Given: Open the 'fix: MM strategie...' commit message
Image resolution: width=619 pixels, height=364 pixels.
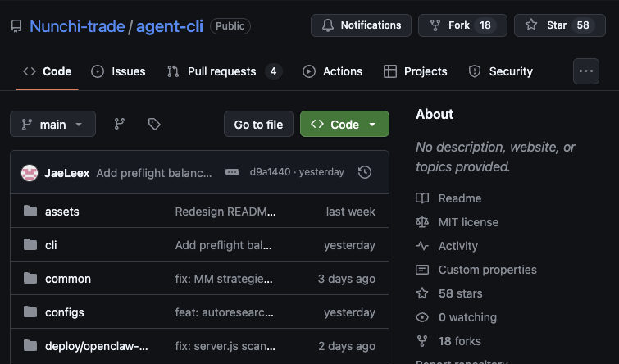Looking at the screenshot, I should [224, 279].
